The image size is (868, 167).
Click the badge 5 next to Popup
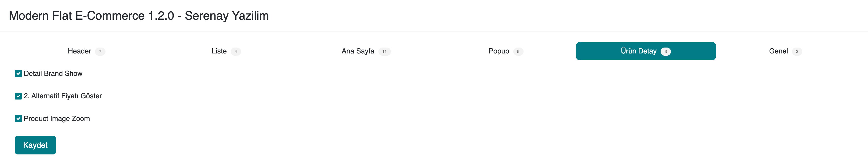tap(518, 52)
